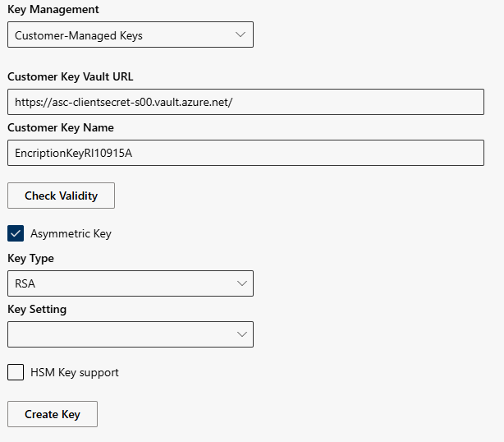
Task: Click the Create Key button
Action: click(x=53, y=414)
